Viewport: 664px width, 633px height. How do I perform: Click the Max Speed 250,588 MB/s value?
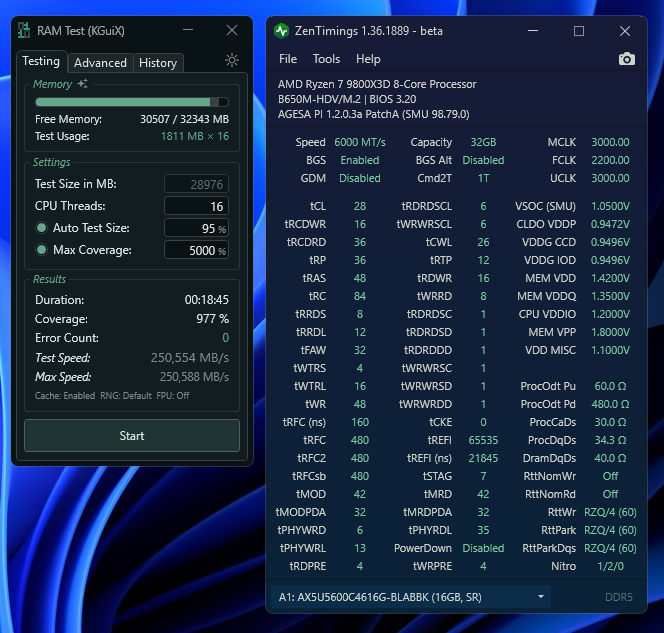[194, 377]
